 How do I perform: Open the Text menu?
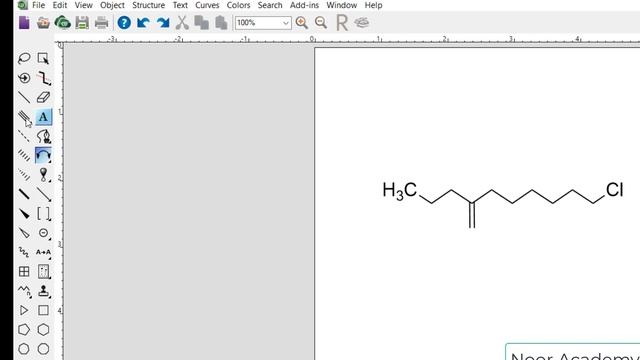[x=180, y=5]
